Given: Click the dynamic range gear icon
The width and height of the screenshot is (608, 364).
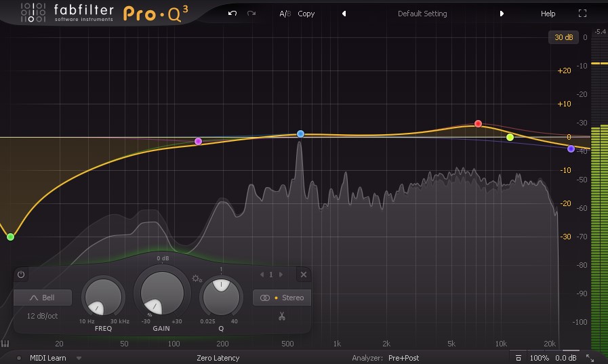Looking at the screenshot, I should [197, 279].
